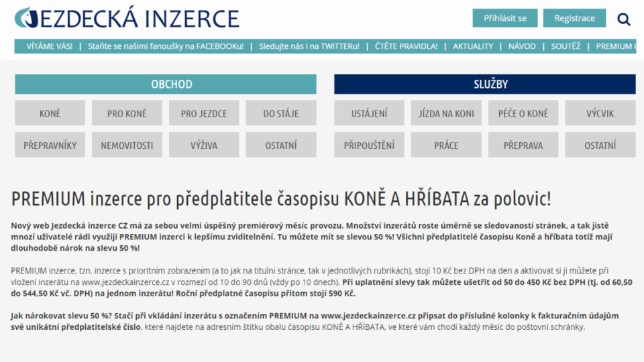The width and height of the screenshot is (644, 362).
Task: Open the PRO KONĚ category
Action: (x=127, y=113)
